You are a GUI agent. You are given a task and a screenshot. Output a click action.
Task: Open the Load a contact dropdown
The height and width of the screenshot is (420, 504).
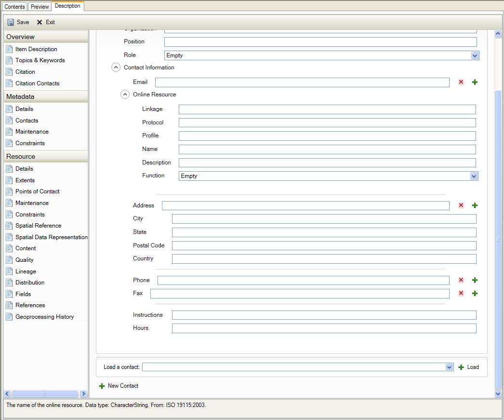coord(450,367)
